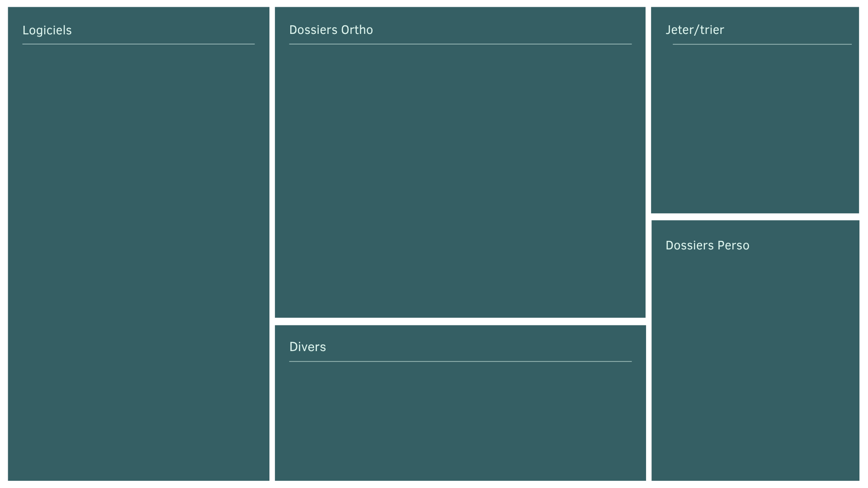Click the underline beneath Dossiers Ortho title
868x488 pixels.
tap(460, 44)
